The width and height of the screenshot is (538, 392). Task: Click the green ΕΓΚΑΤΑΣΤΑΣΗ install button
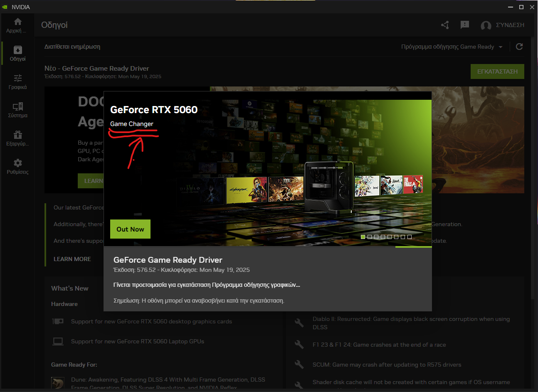click(x=497, y=71)
